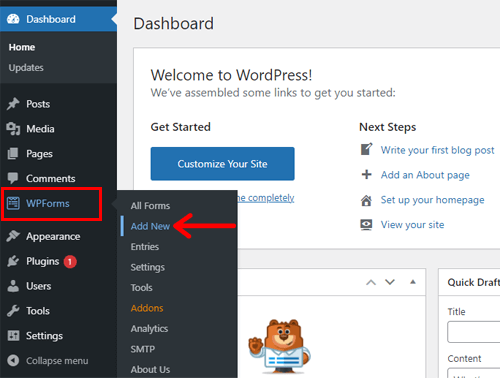Open 'Add an About page' link

(425, 175)
